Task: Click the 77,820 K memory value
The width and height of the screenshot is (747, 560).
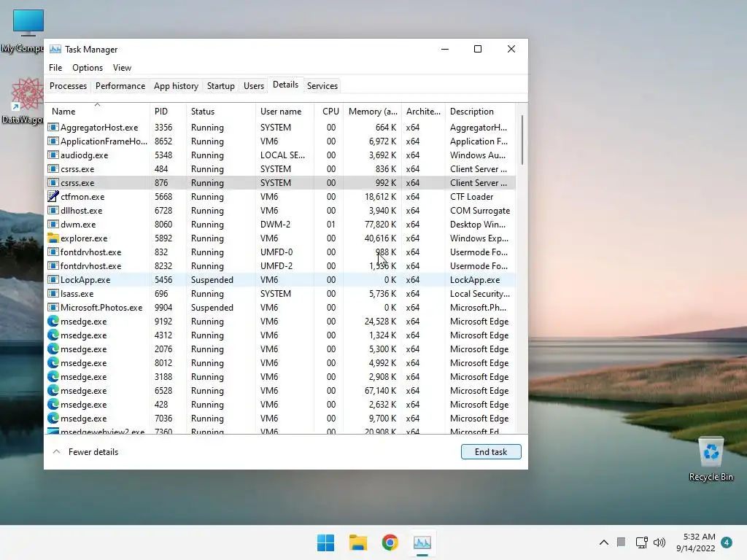Action: coord(380,224)
